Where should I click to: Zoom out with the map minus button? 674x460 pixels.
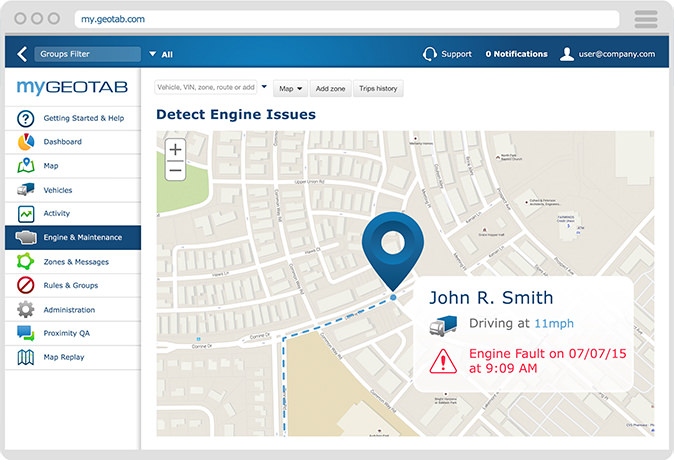point(175,171)
